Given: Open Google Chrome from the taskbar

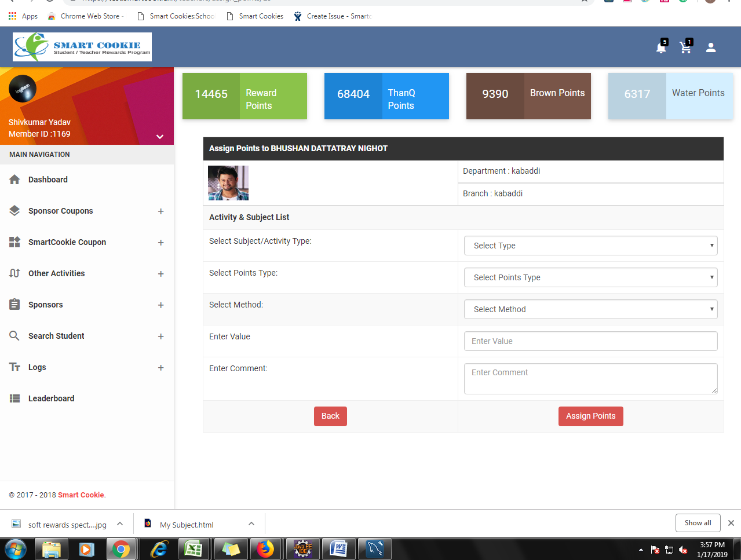Looking at the screenshot, I should tap(121, 548).
